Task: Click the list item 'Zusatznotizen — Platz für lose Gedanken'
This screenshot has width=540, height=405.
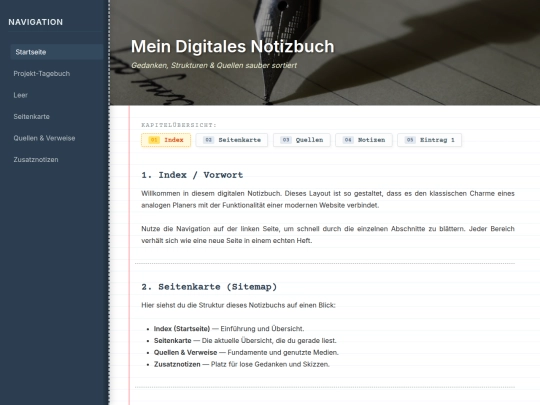Action: (x=242, y=364)
